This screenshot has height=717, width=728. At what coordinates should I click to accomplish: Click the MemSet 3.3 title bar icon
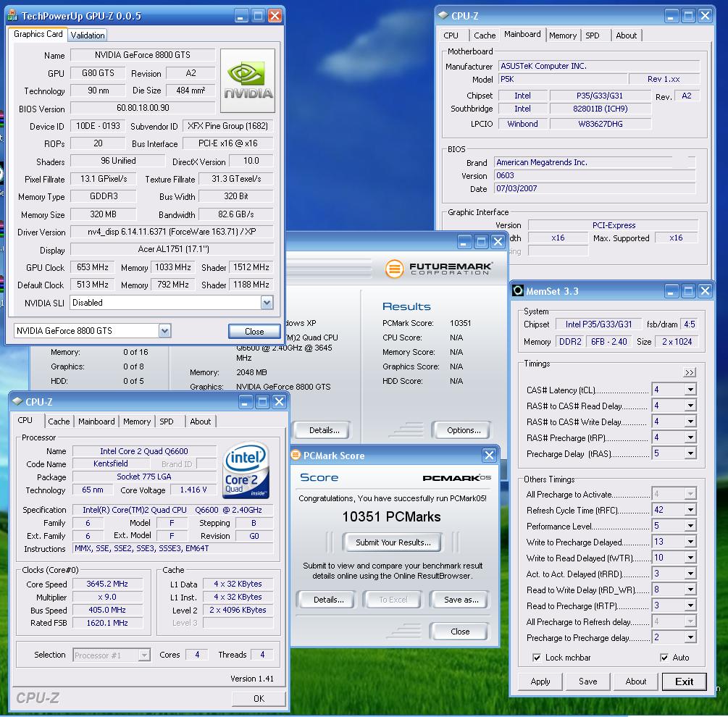click(518, 291)
